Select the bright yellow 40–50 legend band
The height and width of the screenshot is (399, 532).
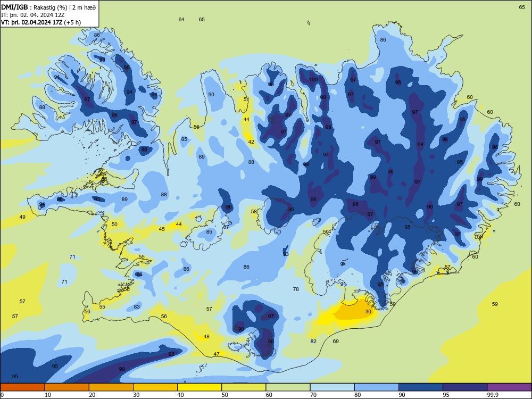tap(199, 387)
